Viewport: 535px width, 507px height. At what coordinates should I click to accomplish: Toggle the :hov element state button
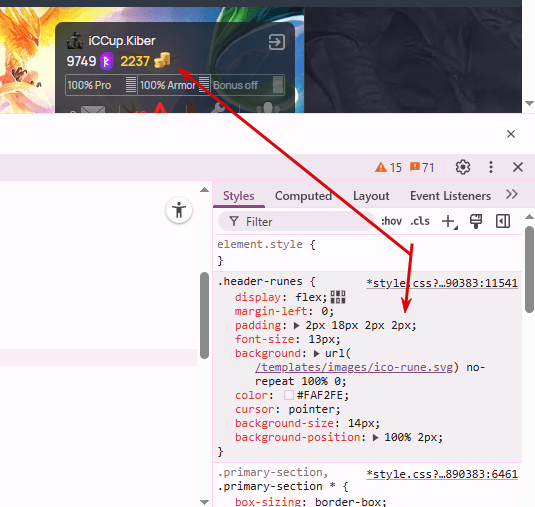tap(391, 221)
